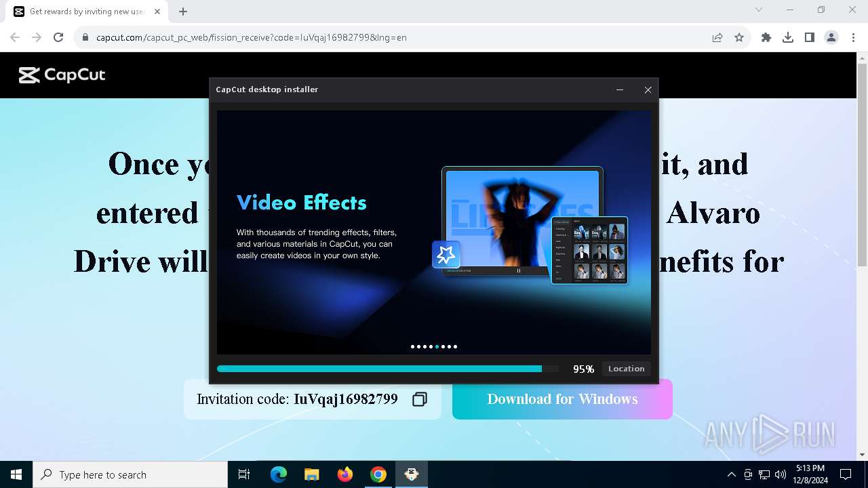Click the invitation code text IuVqaj16982799
This screenshot has width=868, height=488.
pyautogui.click(x=346, y=399)
